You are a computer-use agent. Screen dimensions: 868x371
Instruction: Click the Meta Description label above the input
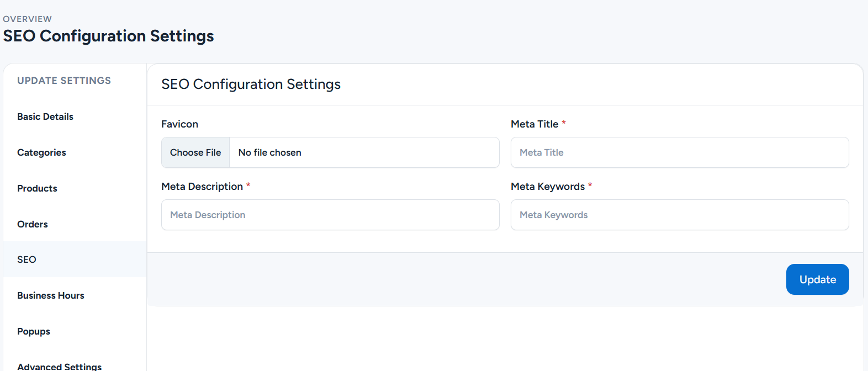[202, 187]
